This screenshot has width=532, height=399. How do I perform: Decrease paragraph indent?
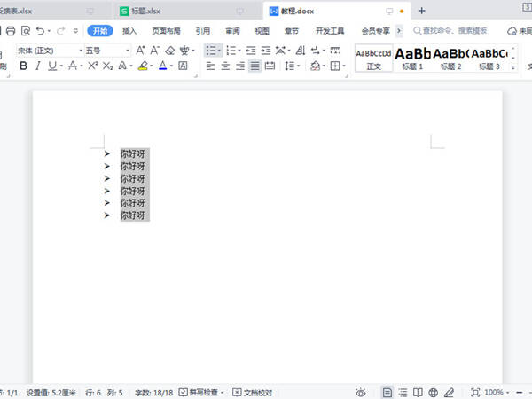(x=251, y=51)
